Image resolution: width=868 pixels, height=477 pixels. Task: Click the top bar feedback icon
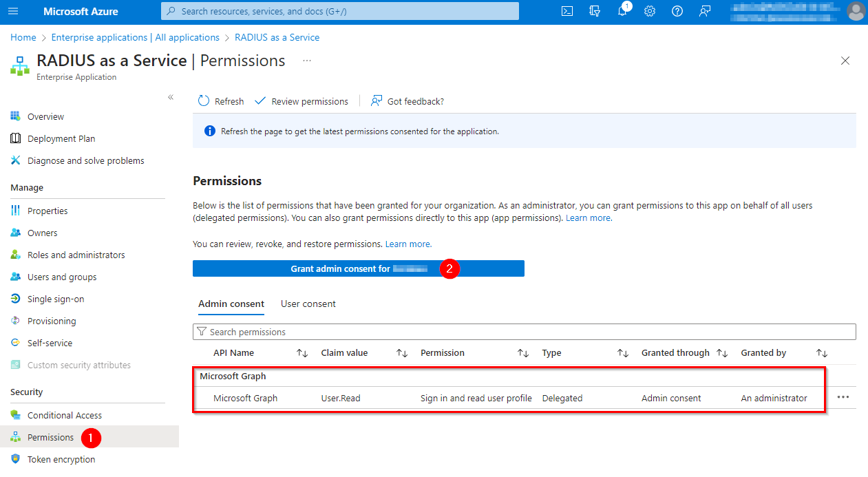click(705, 11)
